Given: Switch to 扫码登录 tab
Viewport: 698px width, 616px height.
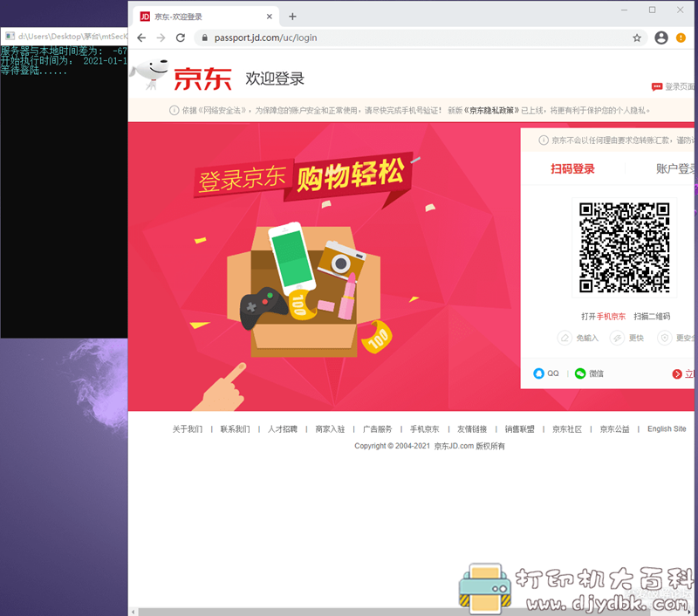Looking at the screenshot, I should click(572, 168).
